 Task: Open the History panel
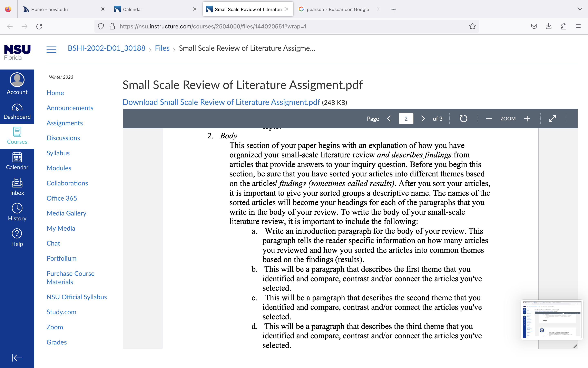17,212
